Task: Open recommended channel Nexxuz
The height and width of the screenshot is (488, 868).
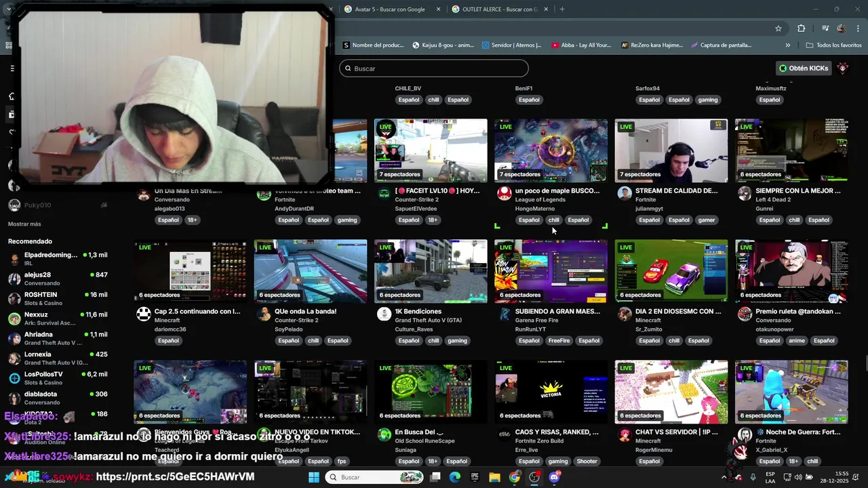Action: (x=58, y=319)
